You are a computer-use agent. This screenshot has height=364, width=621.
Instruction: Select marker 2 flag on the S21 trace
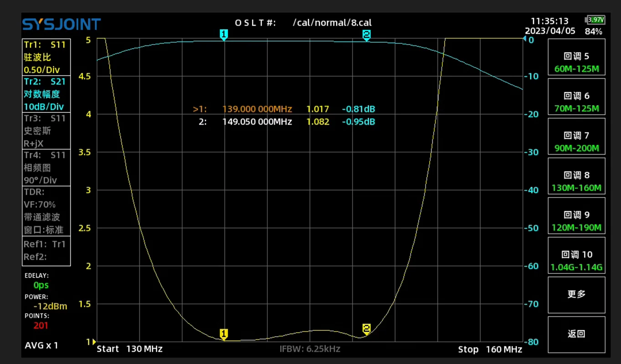pos(366,35)
